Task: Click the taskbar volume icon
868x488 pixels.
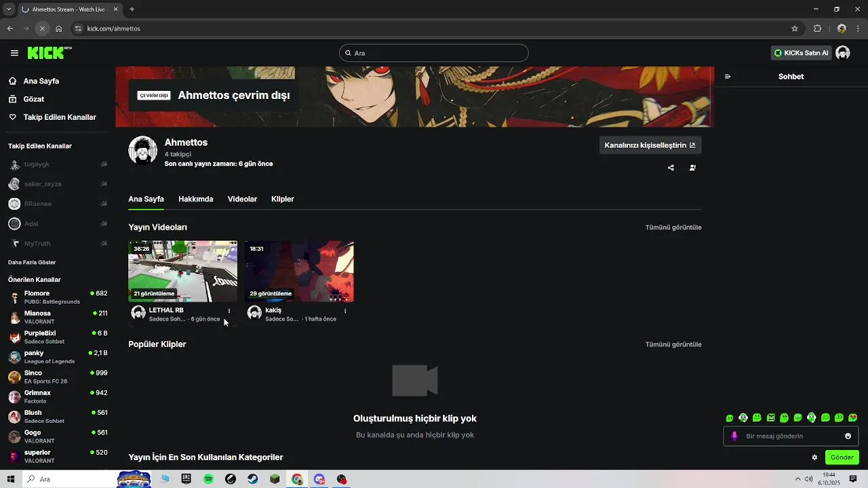Action: [x=809, y=479]
